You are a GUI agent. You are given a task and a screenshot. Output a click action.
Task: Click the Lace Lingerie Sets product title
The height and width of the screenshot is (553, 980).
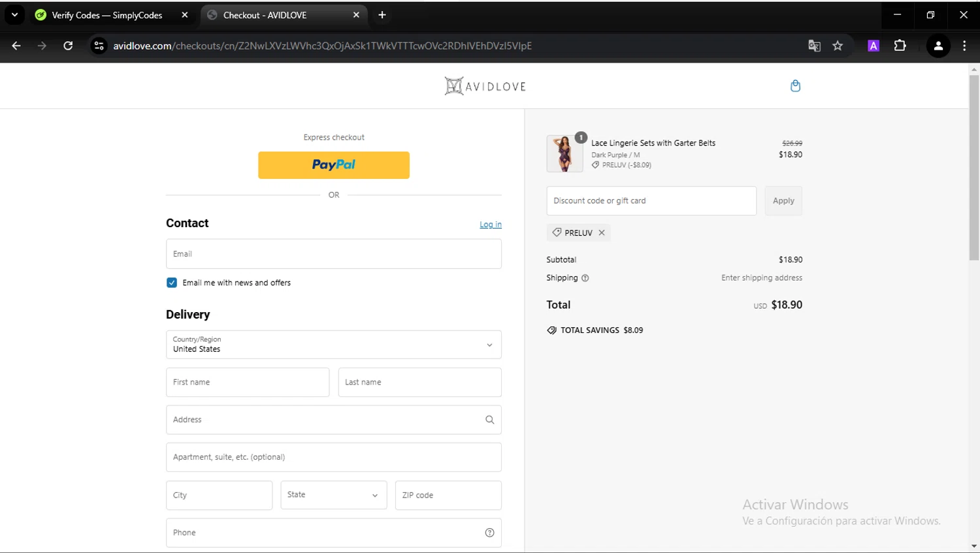[653, 143]
